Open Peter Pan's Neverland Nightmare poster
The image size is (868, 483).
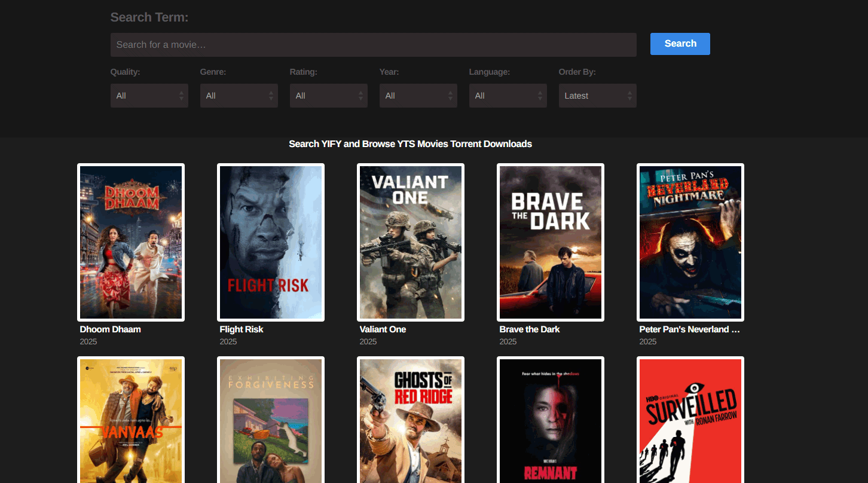(690, 242)
